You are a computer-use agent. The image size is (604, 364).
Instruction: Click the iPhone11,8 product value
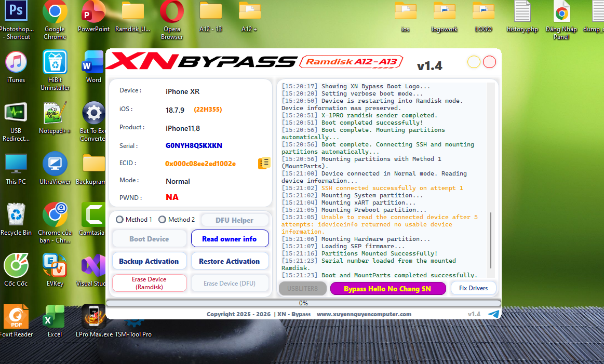coord(183,128)
